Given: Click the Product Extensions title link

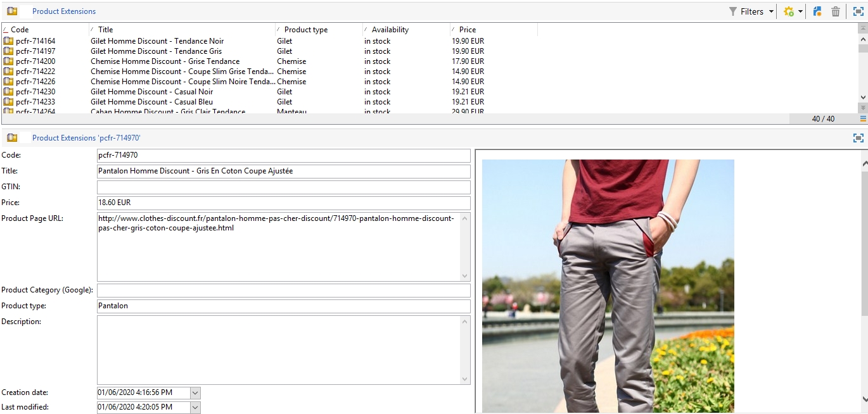Looking at the screenshot, I should tap(64, 11).
